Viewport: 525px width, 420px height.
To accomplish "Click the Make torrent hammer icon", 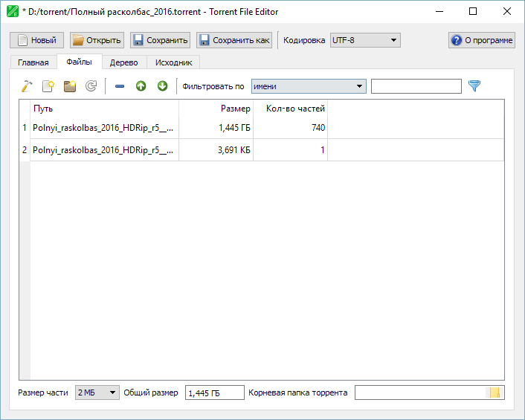I will (x=27, y=86).
